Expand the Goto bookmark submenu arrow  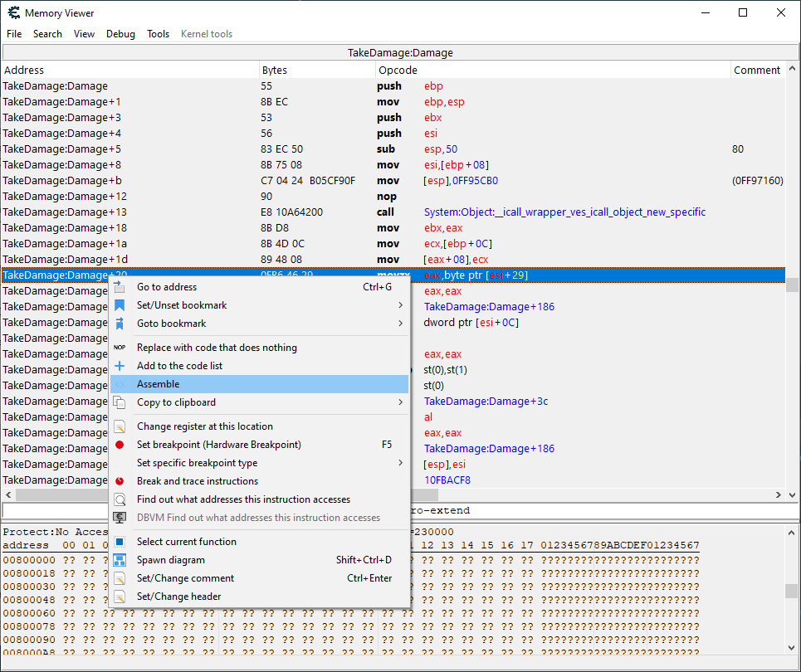point(400,324)
